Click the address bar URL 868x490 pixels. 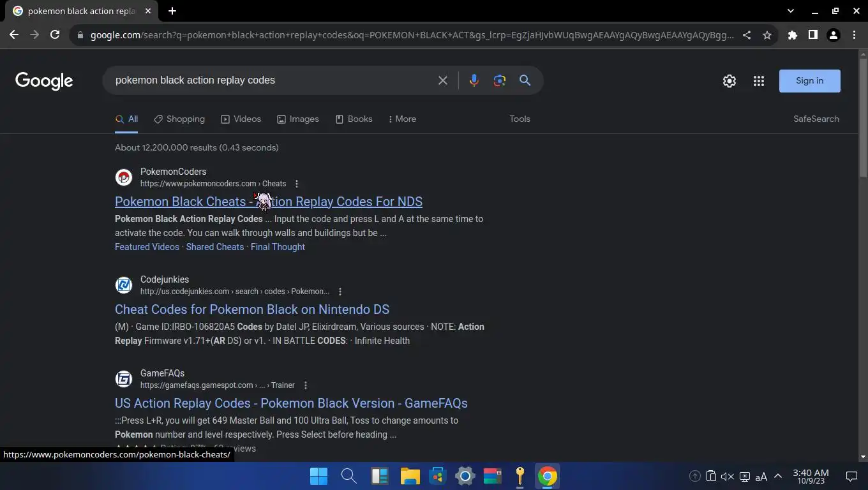click(x=412, y=35)
